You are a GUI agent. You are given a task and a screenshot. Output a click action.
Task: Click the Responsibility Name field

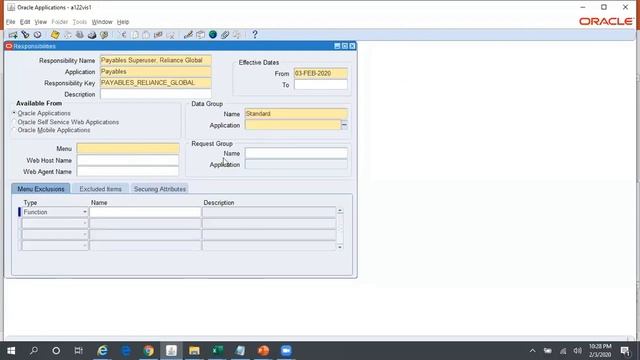pos(156,60)
